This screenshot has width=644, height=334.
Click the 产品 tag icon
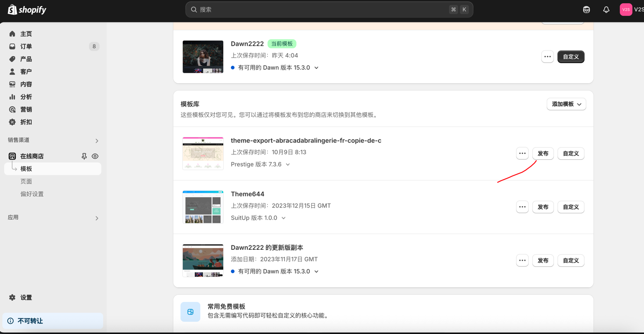point(12,59)
